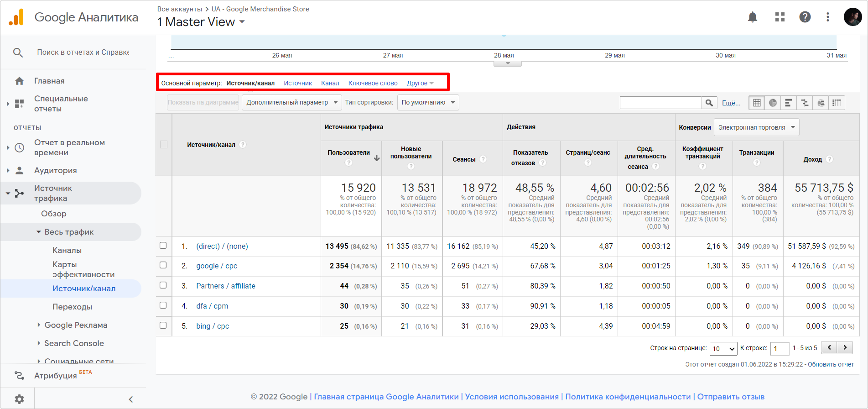Switch to the pivot table view
The width and height of the screenshot is (868, 409).
pos(837,103)
